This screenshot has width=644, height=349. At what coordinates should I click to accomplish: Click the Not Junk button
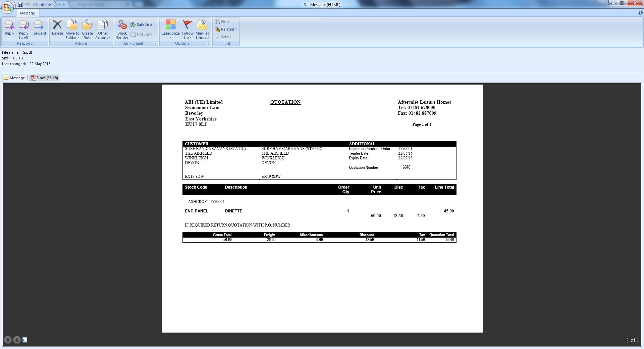pyautogui.click(x=142, y=34)
